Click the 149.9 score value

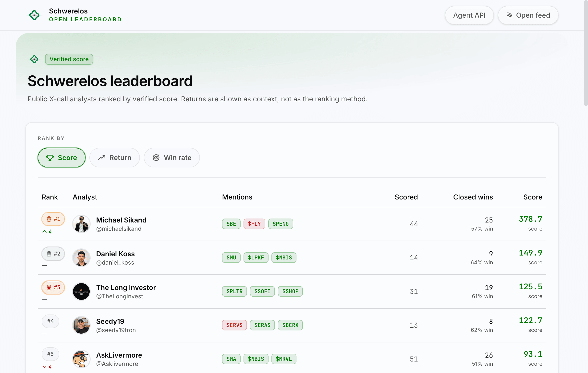[530, 253]
